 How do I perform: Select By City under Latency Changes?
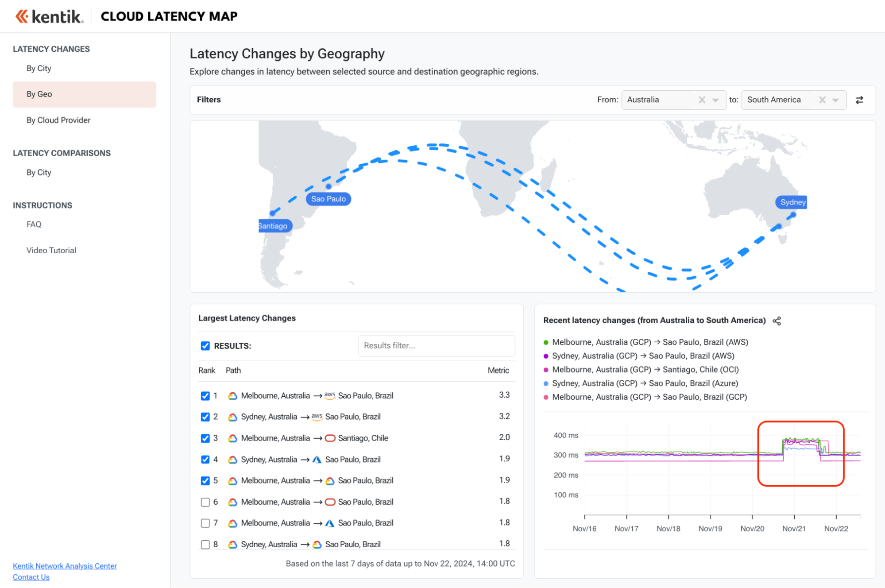pyautogui.click(x=39, y=68)
